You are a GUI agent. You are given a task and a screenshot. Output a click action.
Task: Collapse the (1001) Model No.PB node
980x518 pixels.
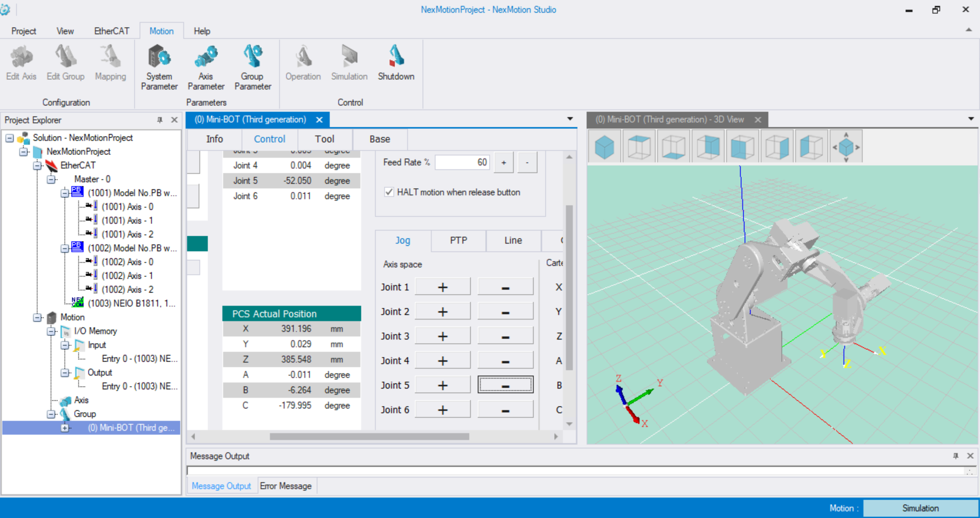65,193
